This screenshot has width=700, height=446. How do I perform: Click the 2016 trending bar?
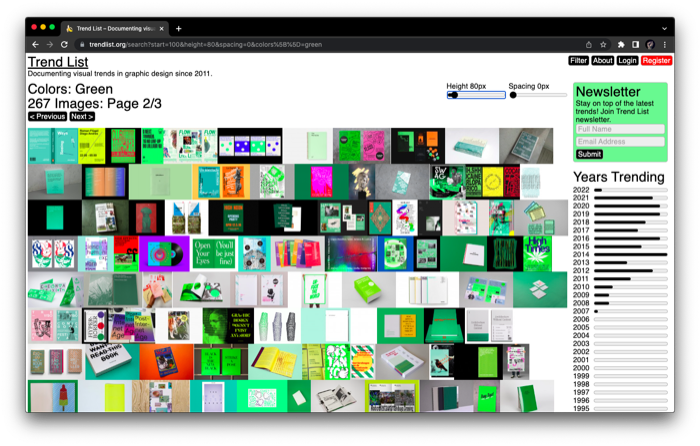(630, 238)
